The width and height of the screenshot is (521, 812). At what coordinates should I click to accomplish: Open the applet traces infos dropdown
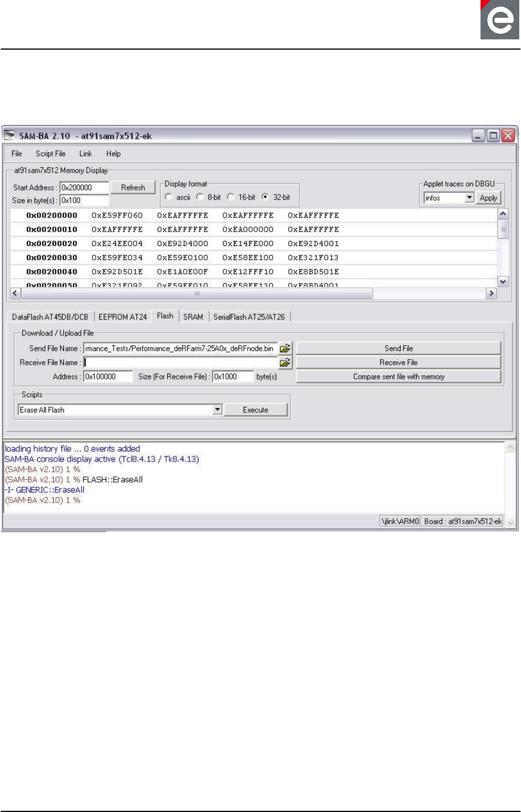tap(469, 197)
